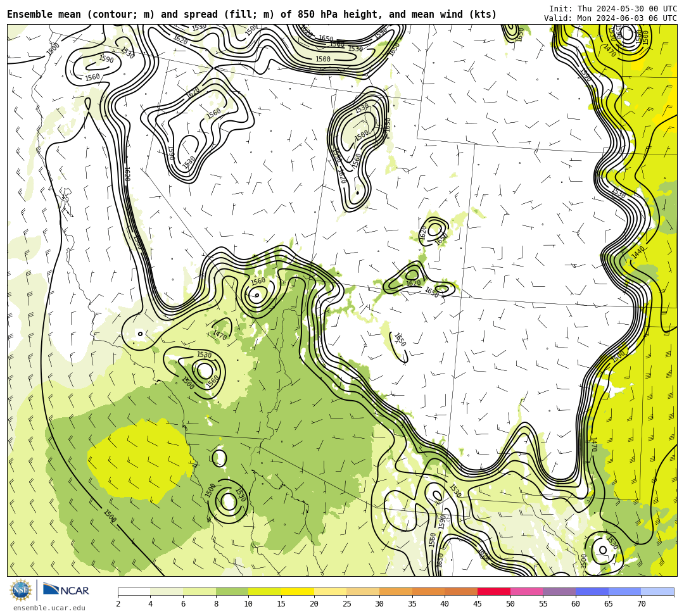This screenshot has width=684, height=616.
Task: Click the colorbar tick label 20
Action: tap(314, 604)
